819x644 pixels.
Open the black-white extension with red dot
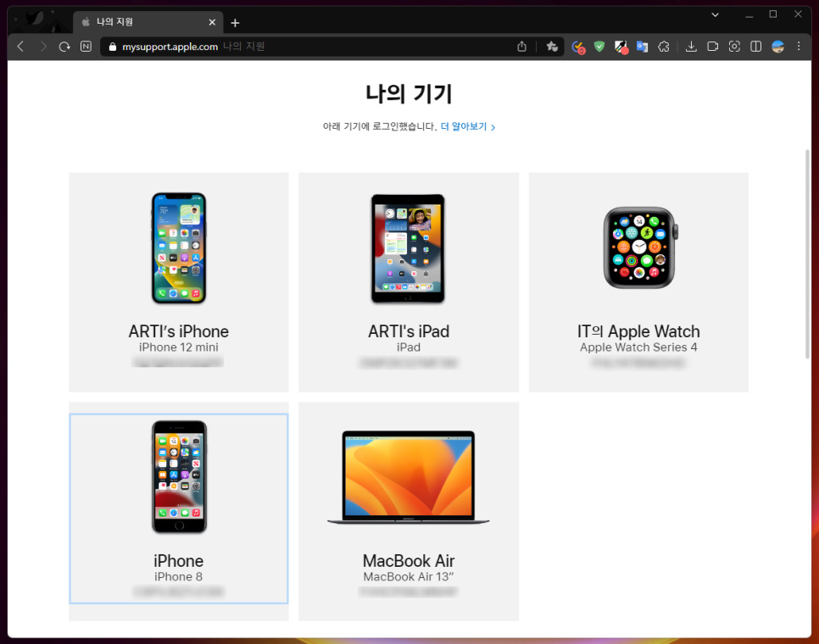pos(621,47)
